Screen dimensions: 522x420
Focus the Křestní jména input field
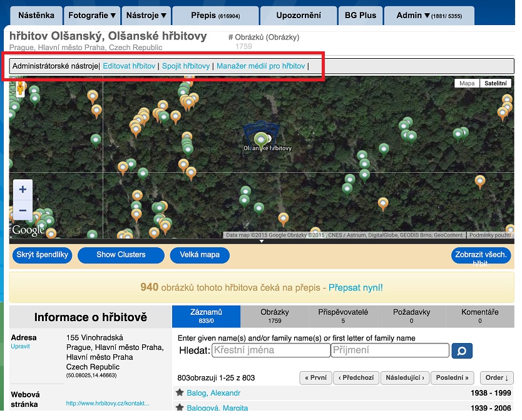pos(270,351)
